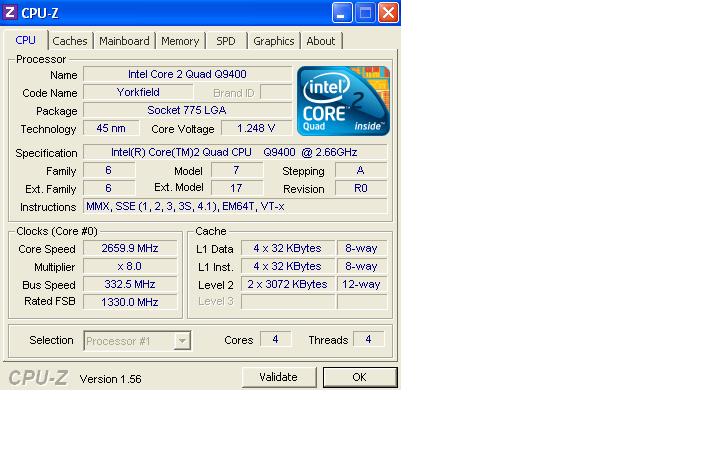Viewport: 720px width, 450px height.
Task: Click the Validate button
Action: (279, 377)
